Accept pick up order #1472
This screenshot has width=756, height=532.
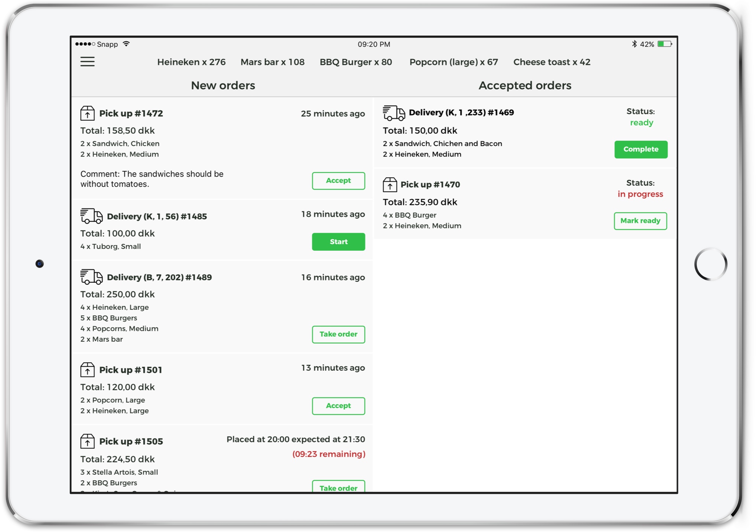tap(338, 181)
